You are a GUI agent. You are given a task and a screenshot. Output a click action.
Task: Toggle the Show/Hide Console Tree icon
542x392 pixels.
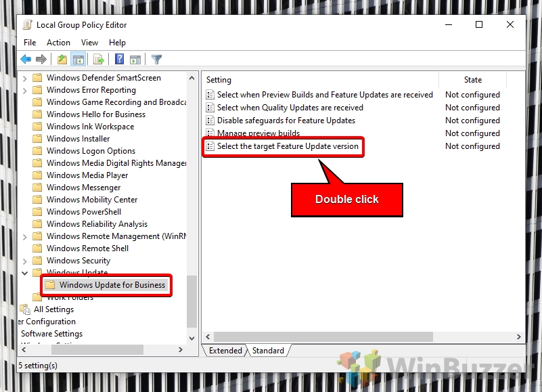pyautogui.click(x=78, y=60)
